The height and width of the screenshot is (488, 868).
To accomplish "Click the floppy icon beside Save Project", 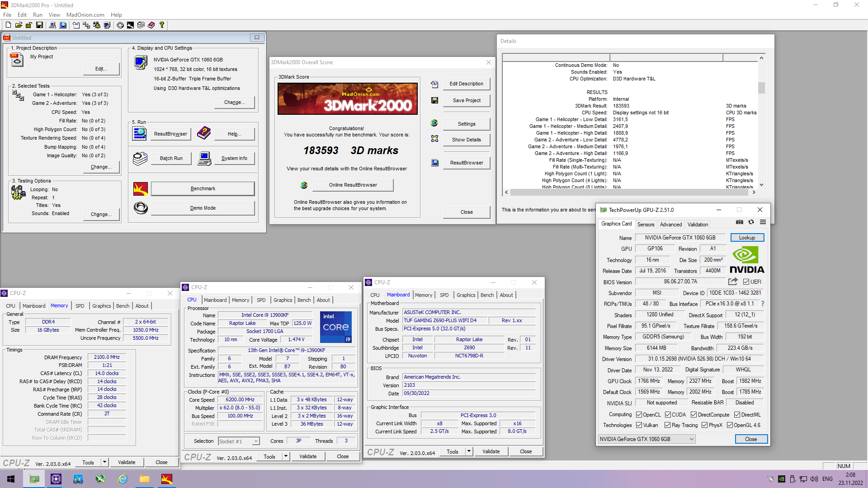I will pyautogui.click(x=434, y=100).
